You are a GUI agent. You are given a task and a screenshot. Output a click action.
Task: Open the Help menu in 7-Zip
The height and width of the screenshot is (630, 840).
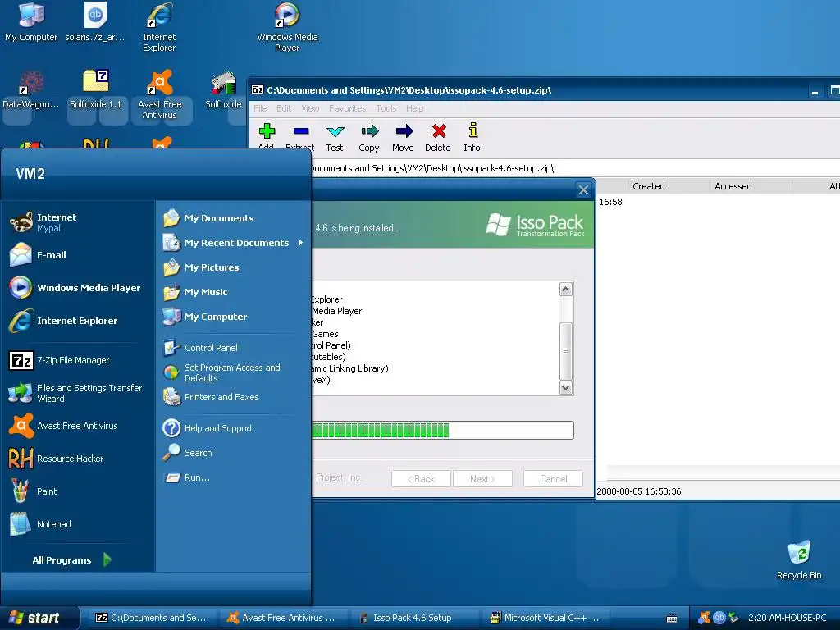tap(414, 108)
